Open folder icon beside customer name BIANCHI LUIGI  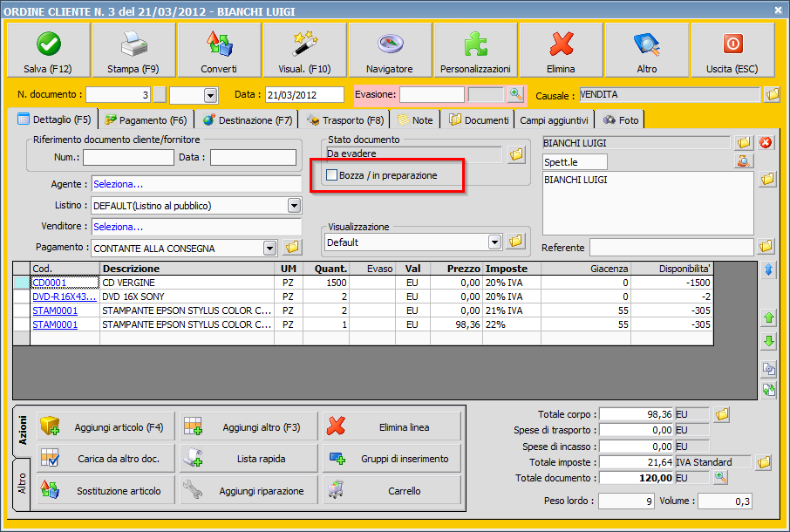coord(744,143)
